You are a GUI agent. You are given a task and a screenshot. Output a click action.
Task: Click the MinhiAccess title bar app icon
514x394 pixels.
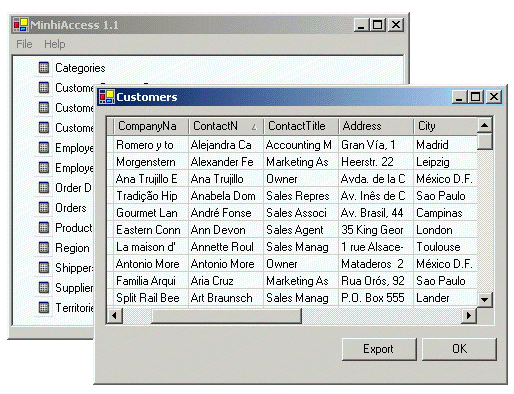(21, 25)
